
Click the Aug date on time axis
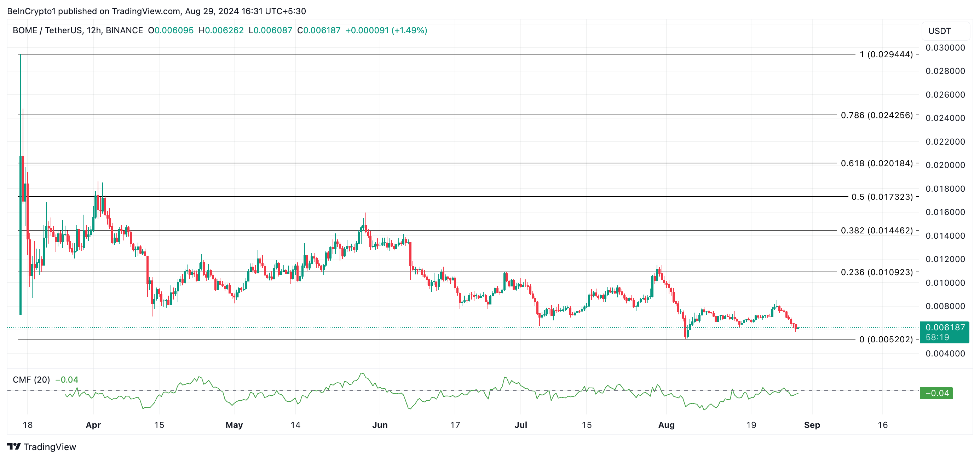click(x=666, y=425)
